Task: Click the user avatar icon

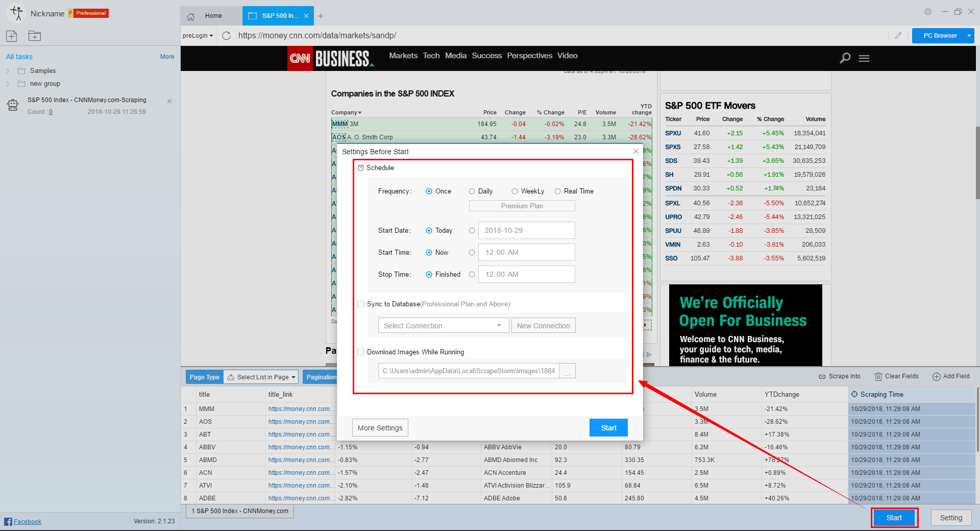Action: tap(17, 13)
